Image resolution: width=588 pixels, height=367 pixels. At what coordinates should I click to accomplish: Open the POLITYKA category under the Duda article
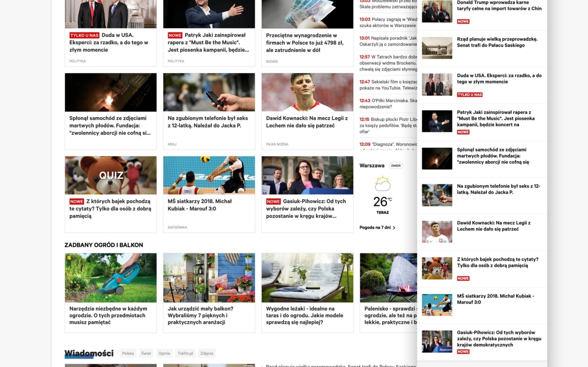tap(77, 61)
